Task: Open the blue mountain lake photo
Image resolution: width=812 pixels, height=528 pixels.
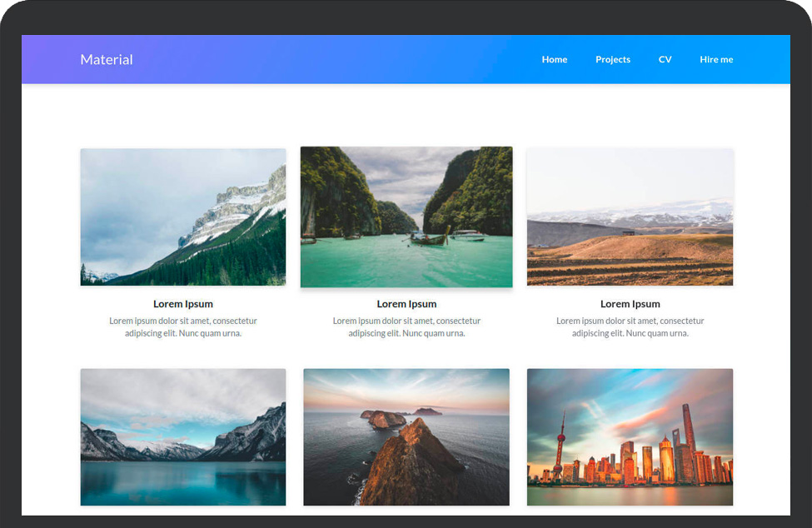Action: [182, 436]
